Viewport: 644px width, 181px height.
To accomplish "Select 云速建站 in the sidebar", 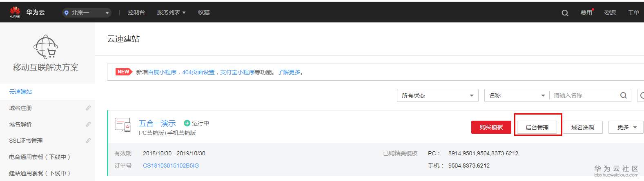I will tap(47, 92).
